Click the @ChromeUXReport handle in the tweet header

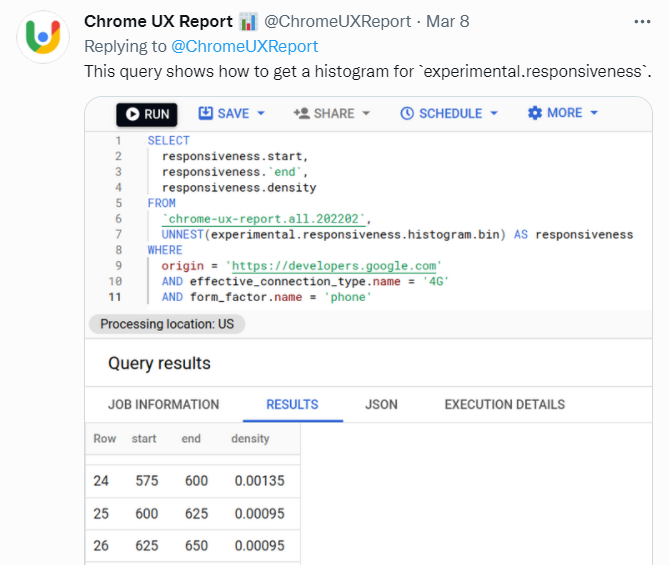(338, 21)
